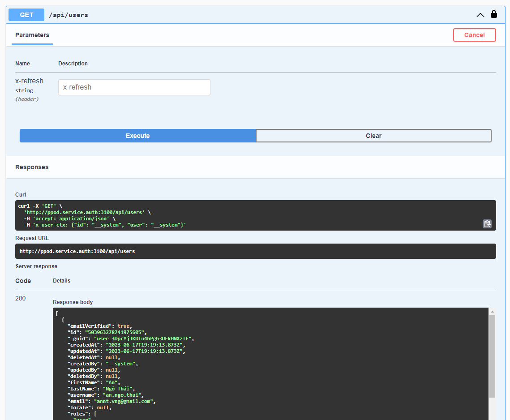
Task: Click the authorization lock icon
Action: tap(494, 14)
